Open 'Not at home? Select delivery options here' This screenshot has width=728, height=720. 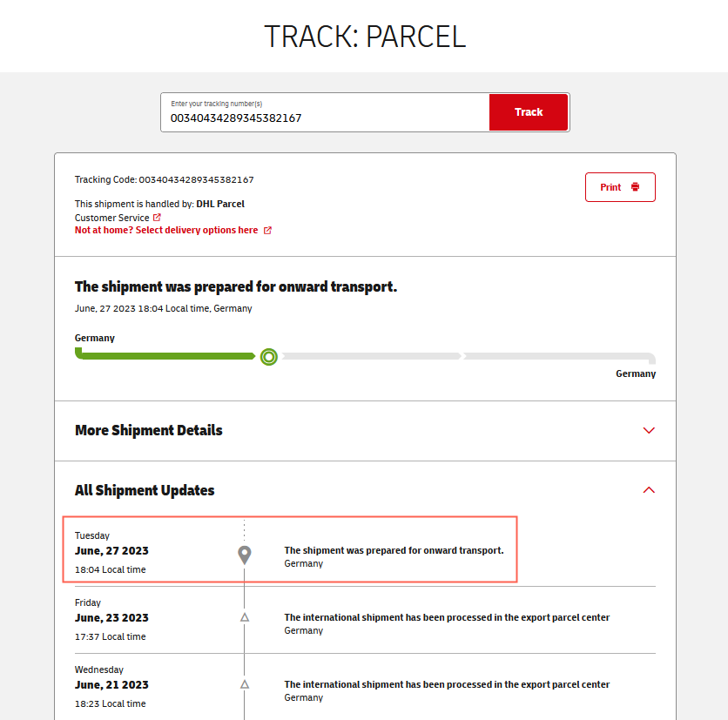[x=166, y=231]
